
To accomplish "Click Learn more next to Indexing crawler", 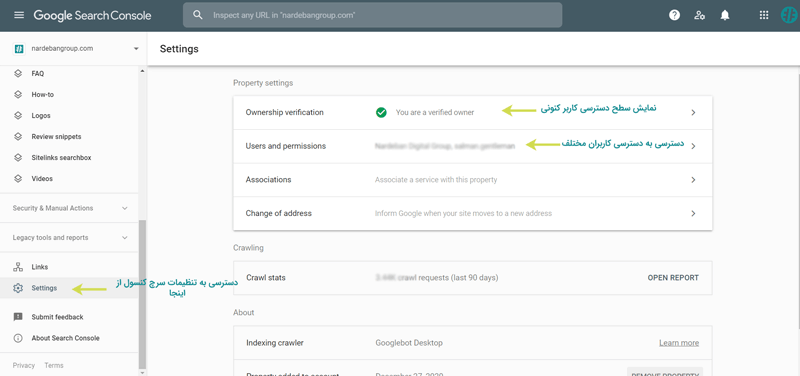I will click(x=679, y=343).
